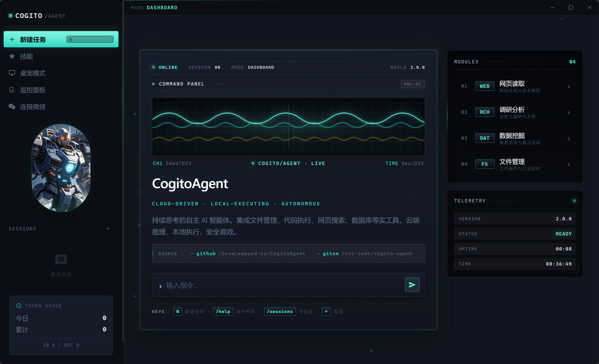599x364 pixels.
Task: Click the star icon beside 技能
Action: [x=12, y=56]
